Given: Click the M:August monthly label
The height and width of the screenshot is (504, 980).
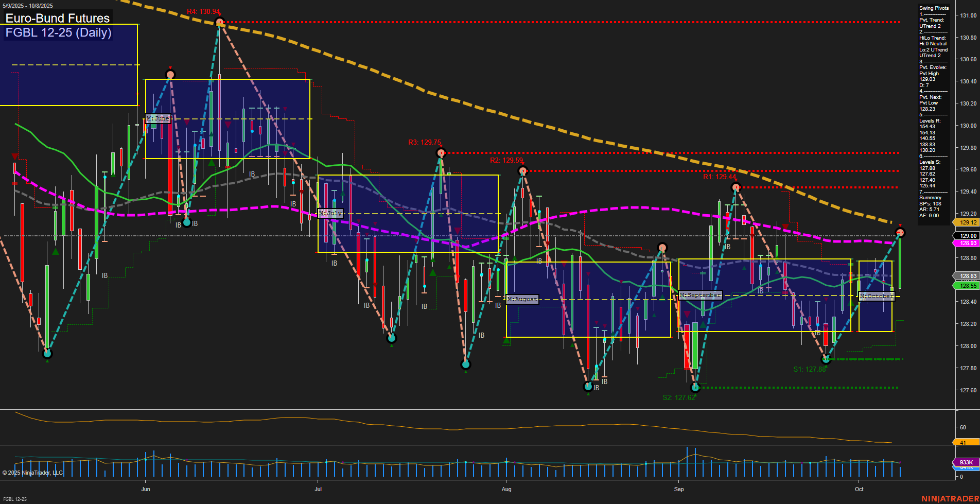Looking at the screenshot, I should (521, 299).
